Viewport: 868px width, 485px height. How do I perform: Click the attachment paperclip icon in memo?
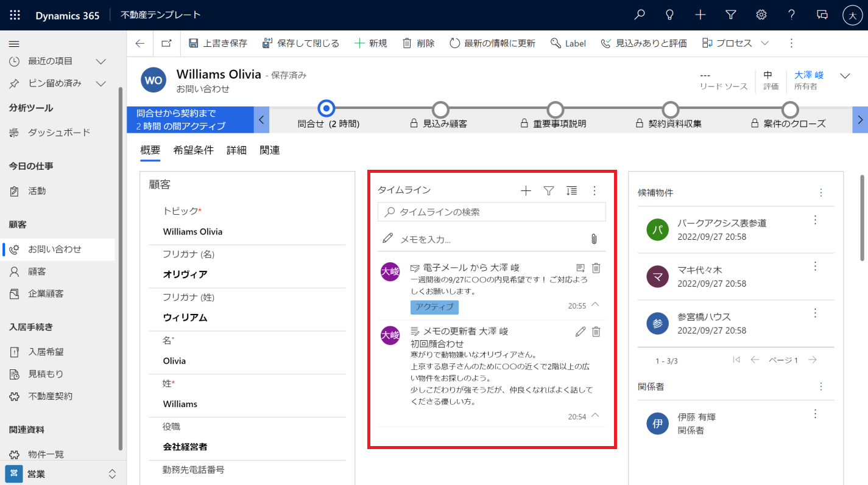tap(594, 239)
